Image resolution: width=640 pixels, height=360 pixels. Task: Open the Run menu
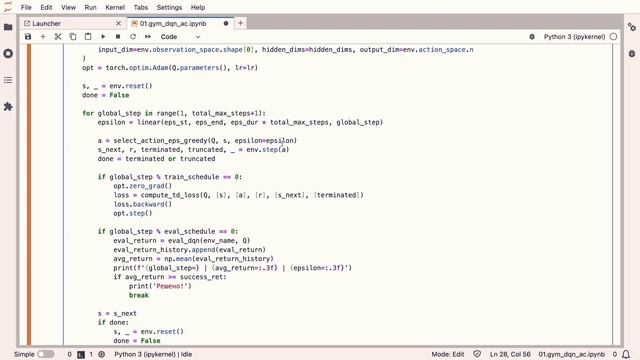[x=90, y=7]
